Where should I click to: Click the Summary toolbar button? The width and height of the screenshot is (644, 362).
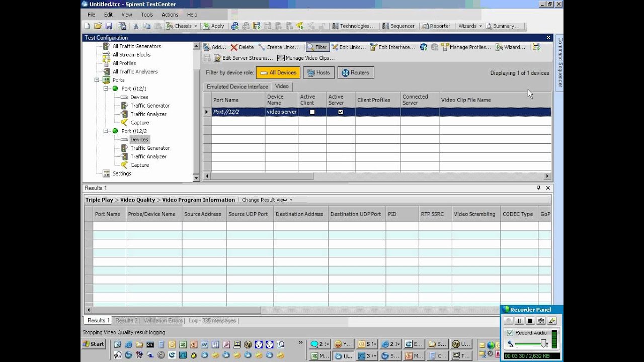[503, 26]
